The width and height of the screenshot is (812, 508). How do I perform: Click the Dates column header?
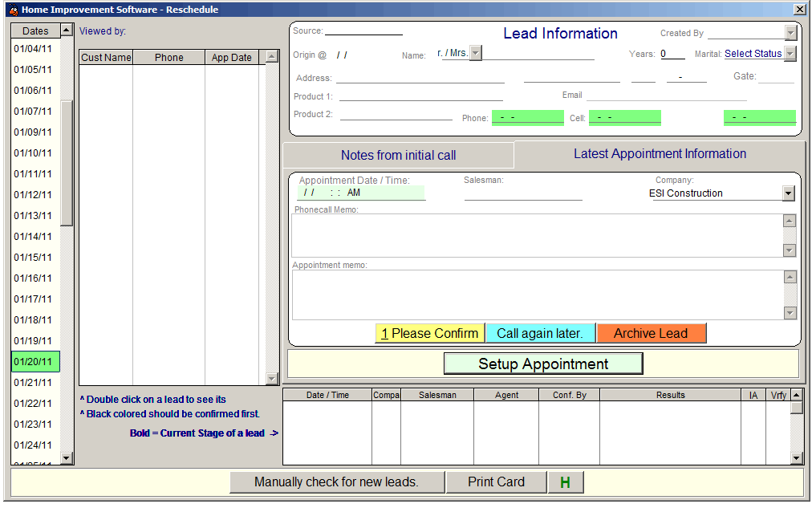tap(35, 31)
